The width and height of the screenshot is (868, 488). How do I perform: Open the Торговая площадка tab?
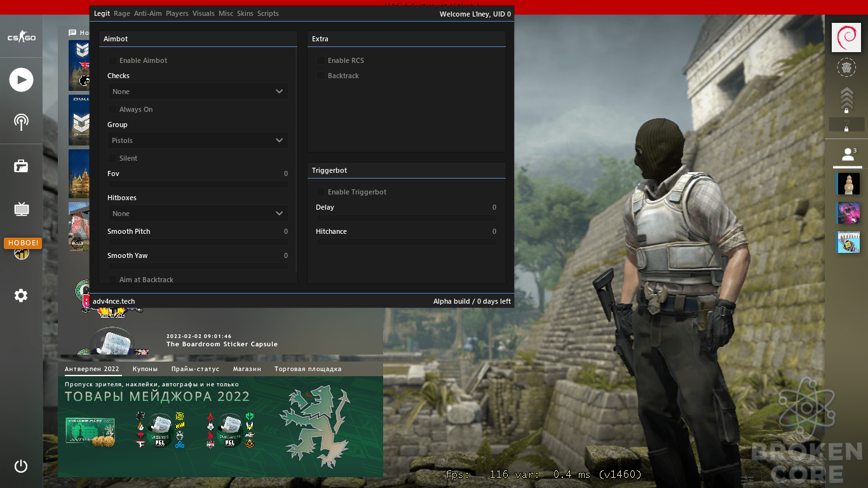point(308,369)
